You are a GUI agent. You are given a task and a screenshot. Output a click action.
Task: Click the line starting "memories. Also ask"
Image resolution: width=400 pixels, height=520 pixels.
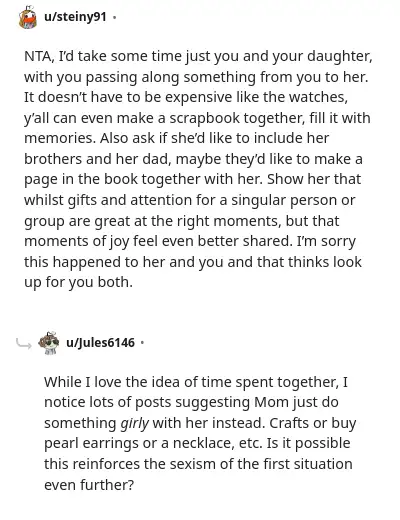[x=177, y=138]
